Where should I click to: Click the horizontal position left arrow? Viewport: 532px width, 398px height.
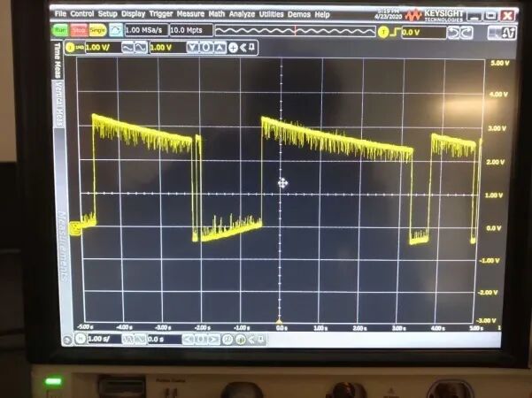(189, 339)
